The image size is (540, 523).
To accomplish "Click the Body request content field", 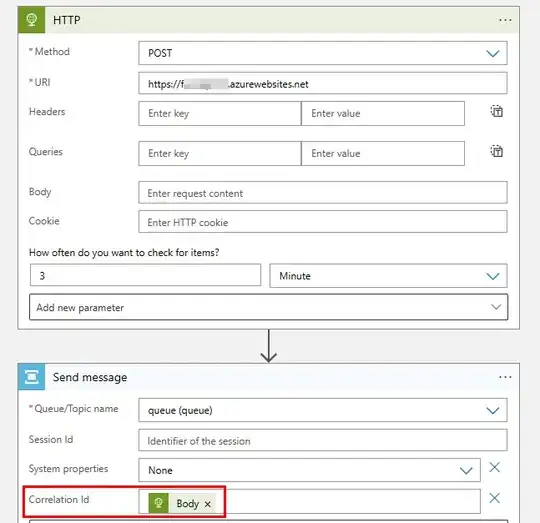I will coord(323,193).
